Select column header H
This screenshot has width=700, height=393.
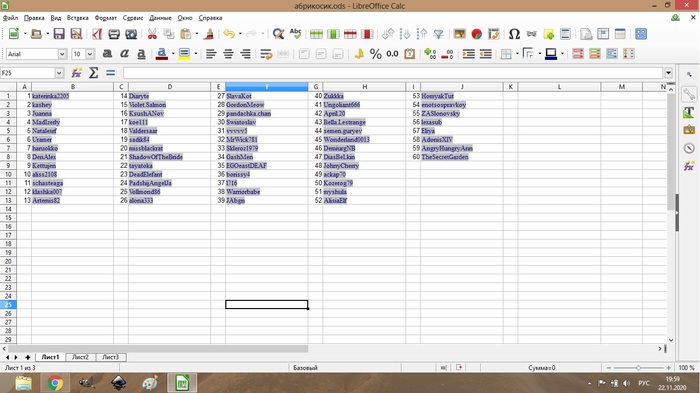click(x=364, y=87)
